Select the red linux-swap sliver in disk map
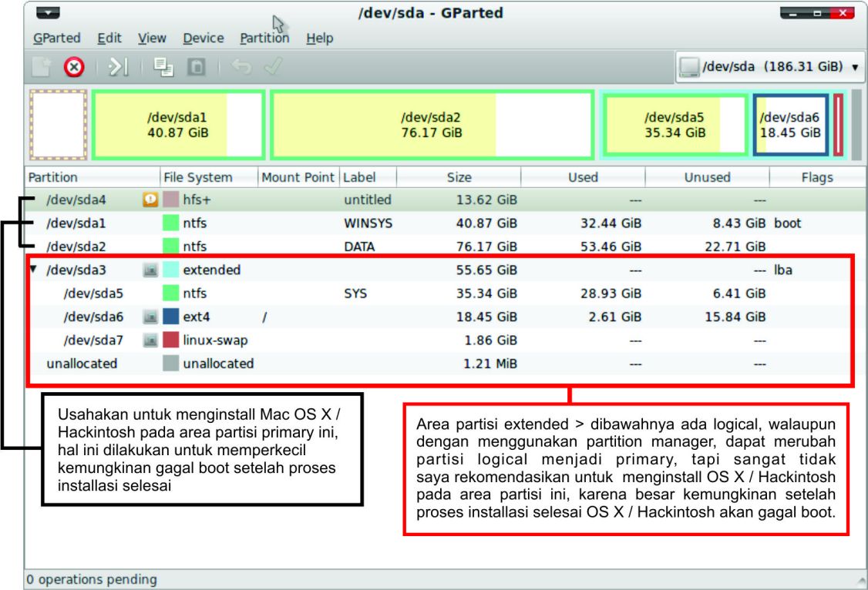This screenshot has height=590, width=868. tap(838, 125)
